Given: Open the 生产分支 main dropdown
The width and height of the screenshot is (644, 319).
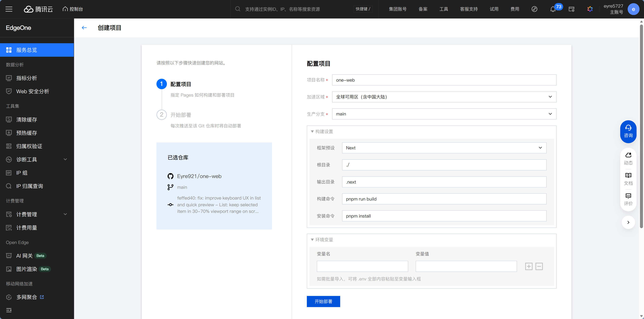Looking at the screenshot, I should click(444, 114).
